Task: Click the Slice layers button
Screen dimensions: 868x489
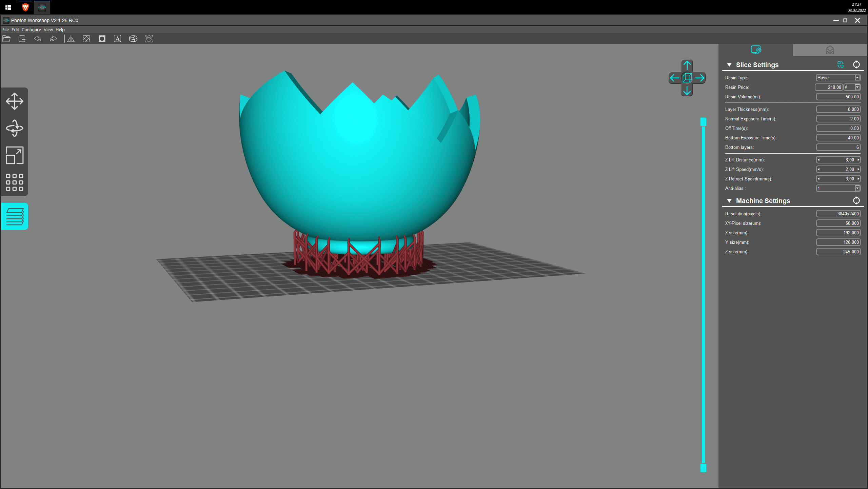Action: 15,216
